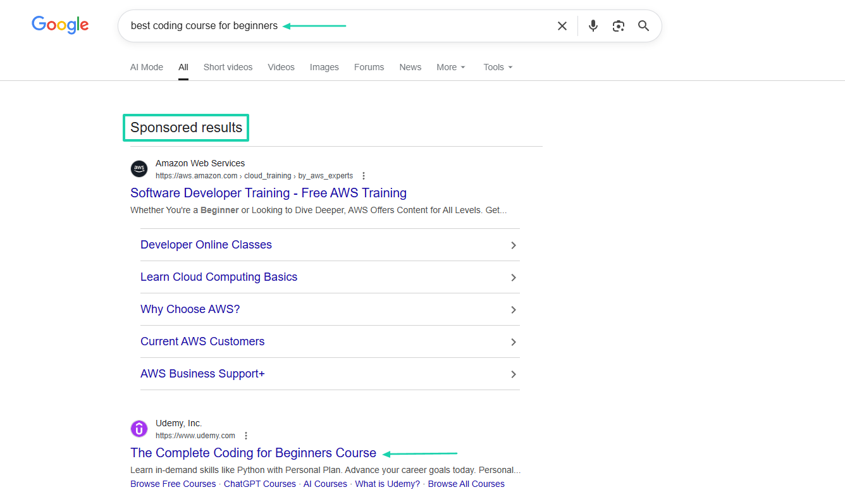Open the three-dot menu beside the udemy.com URL
The width and height of the screenshot is (845, 504).
(x=246, y=436)
